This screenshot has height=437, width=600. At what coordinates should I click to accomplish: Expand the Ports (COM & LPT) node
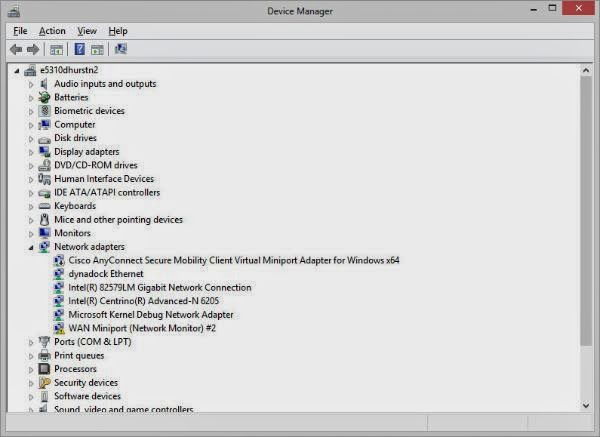31,342
